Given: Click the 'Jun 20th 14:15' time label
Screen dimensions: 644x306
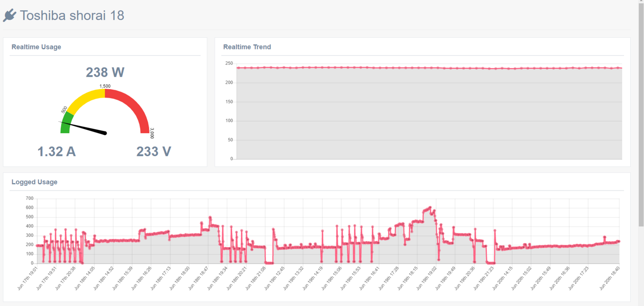Looking at the screenshot, I should tap(503, 278).
